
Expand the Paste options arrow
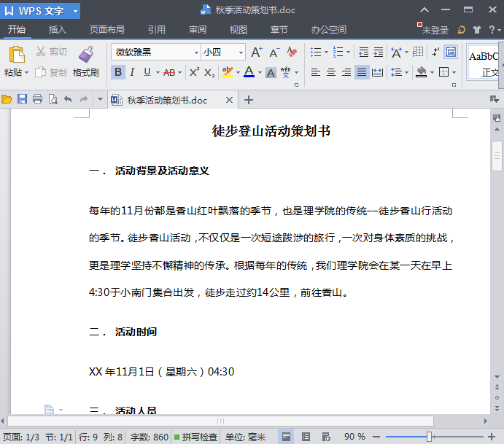point(27,73)
